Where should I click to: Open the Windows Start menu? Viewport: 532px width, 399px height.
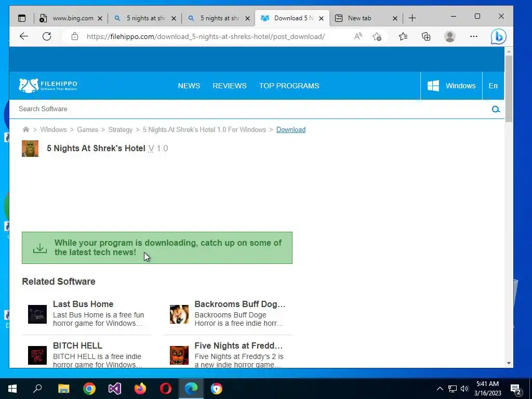pyautogui.click(x=12, y=389)
